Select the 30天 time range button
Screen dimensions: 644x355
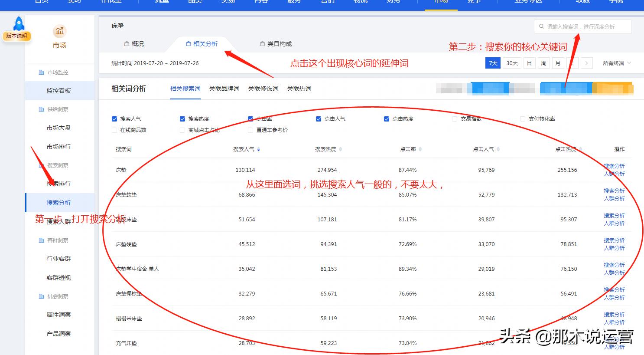tap(511, 63)
